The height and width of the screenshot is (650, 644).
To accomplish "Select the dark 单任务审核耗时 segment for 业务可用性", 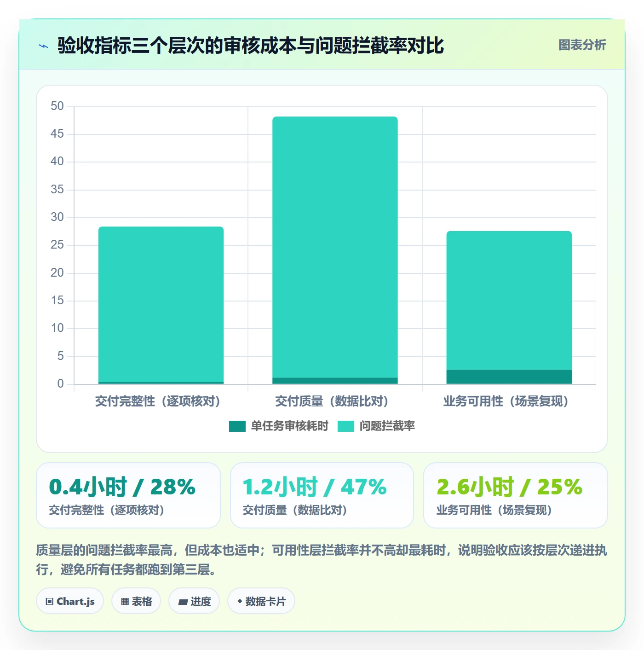I will 509,377.
